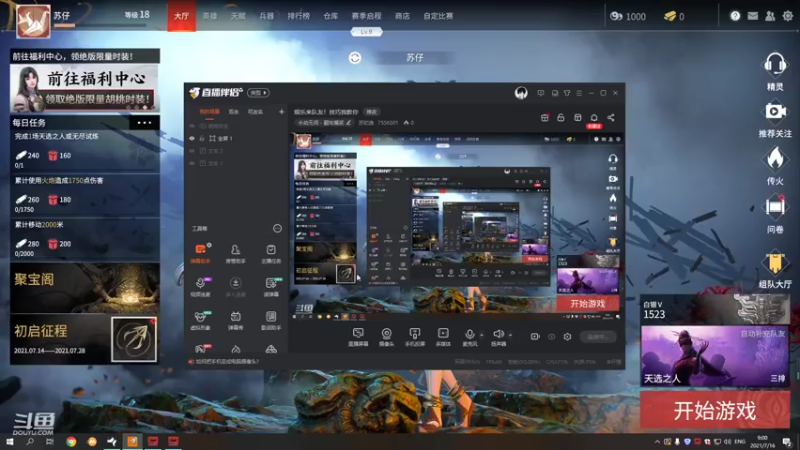The image size is (800, 450).
Task: Open streaming settings gear near start button
Action: [x=567, y=337]
